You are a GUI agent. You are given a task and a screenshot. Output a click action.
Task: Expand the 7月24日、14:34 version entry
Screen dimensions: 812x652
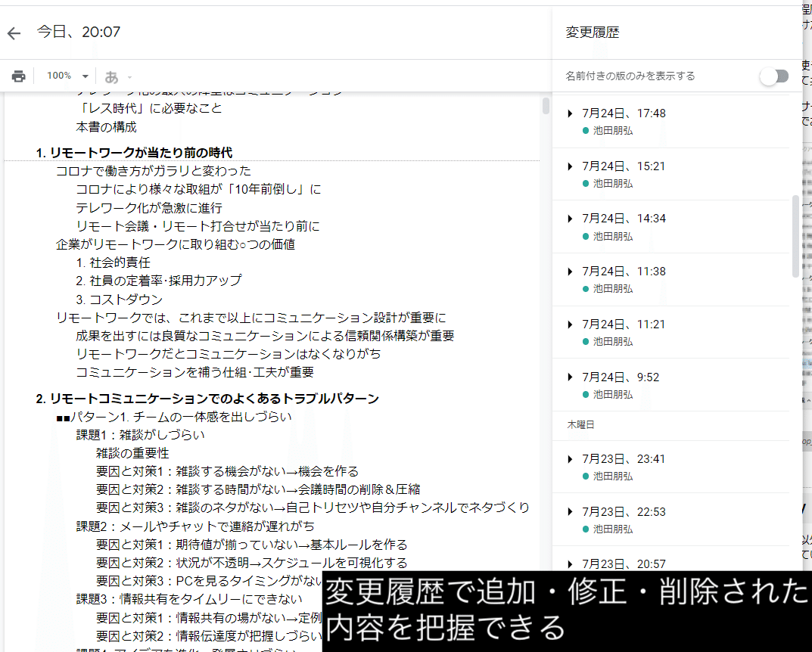pyautogui.click(x=569, y=219)
